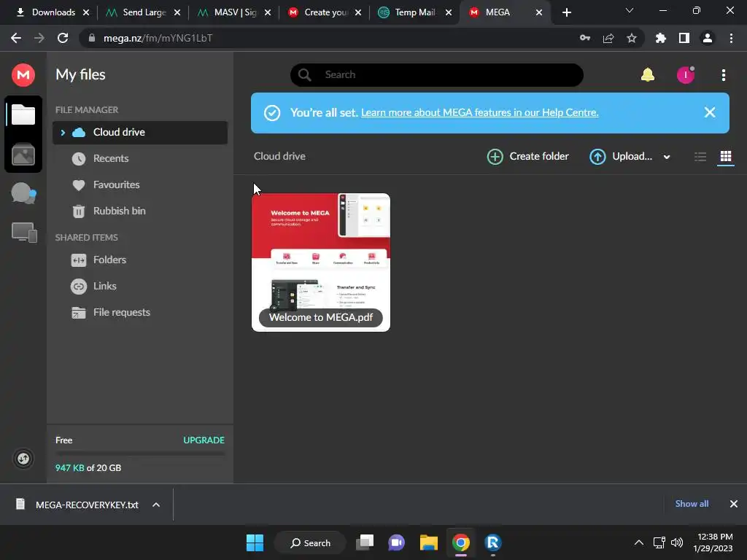Reload the current page
This screenshot has height=560, width=747.
click(63, 38)
